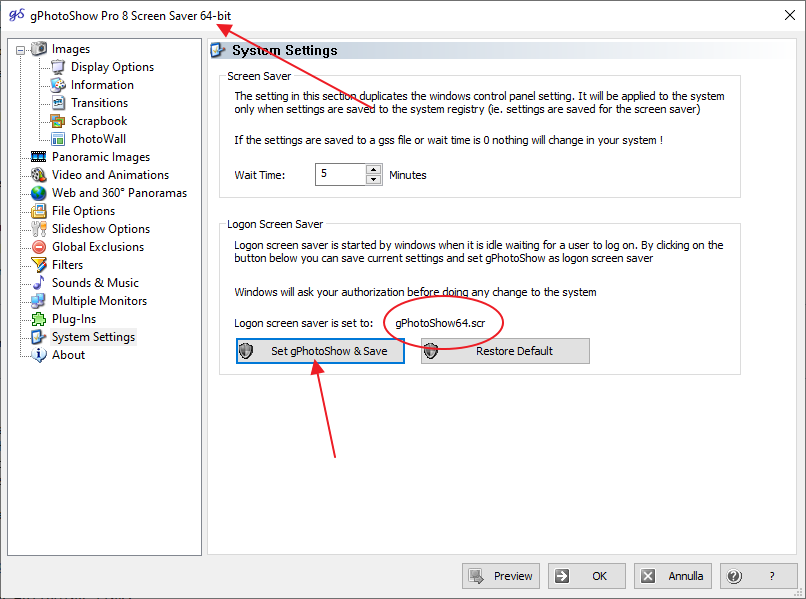Click the Restore Default button
This screenshot has width=806, height=599.
505,351
